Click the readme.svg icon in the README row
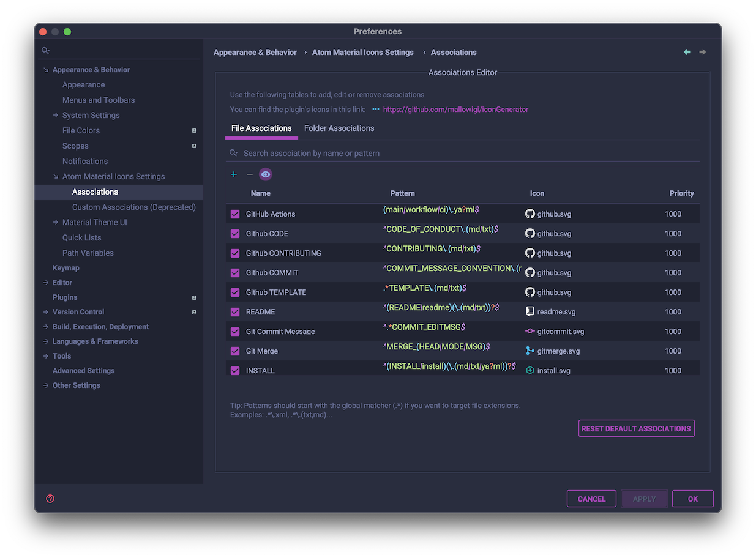The height and width of the screenshot is (558, 756). tap(530, 311)
